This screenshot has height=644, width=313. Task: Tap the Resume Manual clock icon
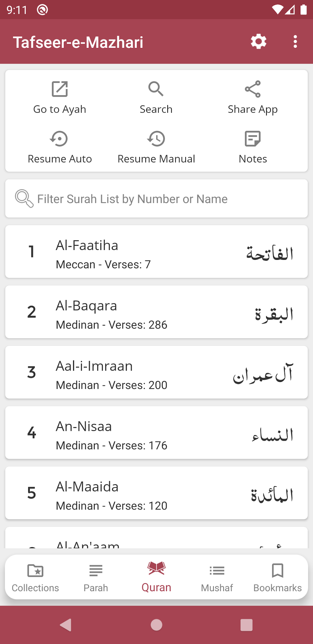pyautogui.click(x=156, y=139)
